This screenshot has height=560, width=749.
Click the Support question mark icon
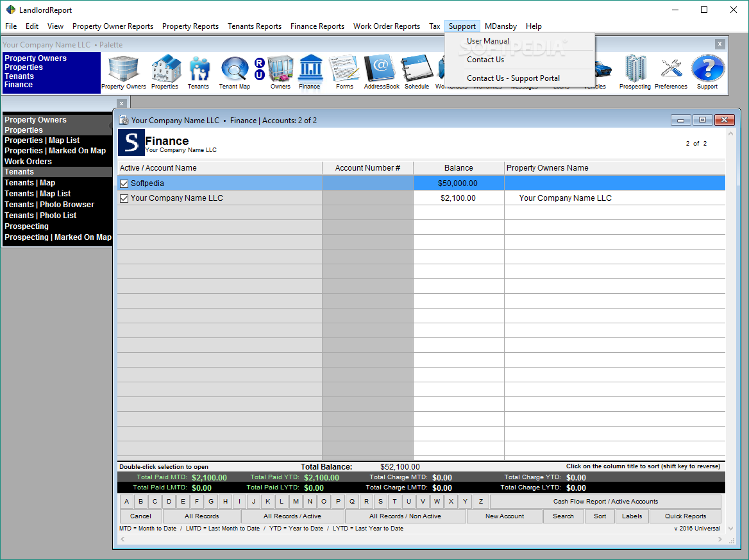pos(707,69)
